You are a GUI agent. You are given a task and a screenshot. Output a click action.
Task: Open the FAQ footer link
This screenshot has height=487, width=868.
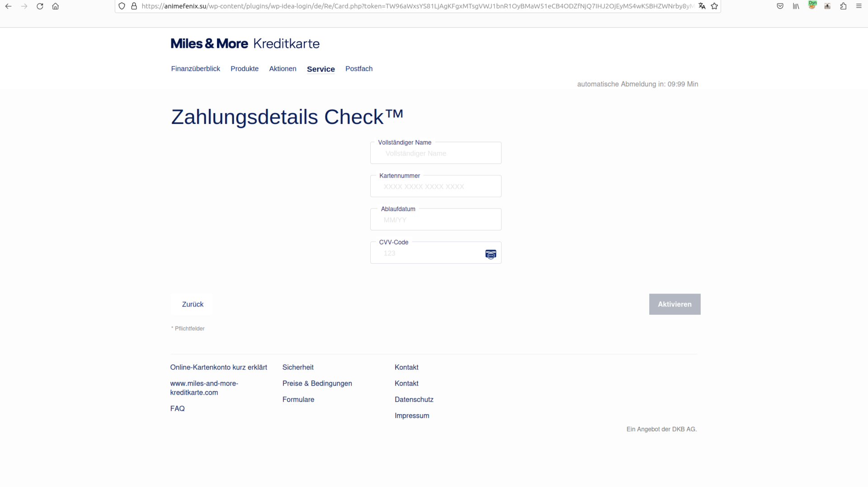pos(177,408)
